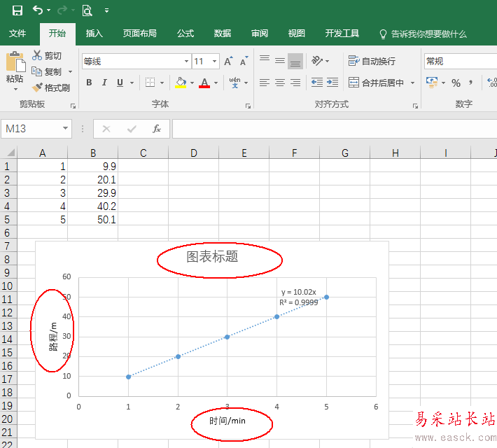
Task: Click the wén phonetic guide icon
Action: (x=235, y=83)
